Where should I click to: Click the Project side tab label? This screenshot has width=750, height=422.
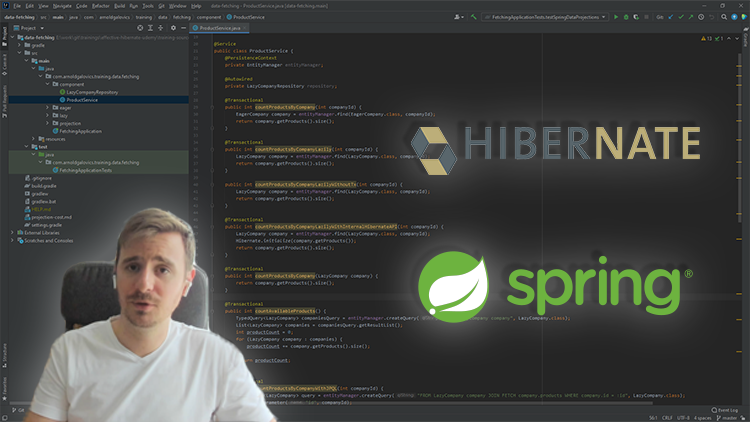pyautogui.click(x=4, y=34)
